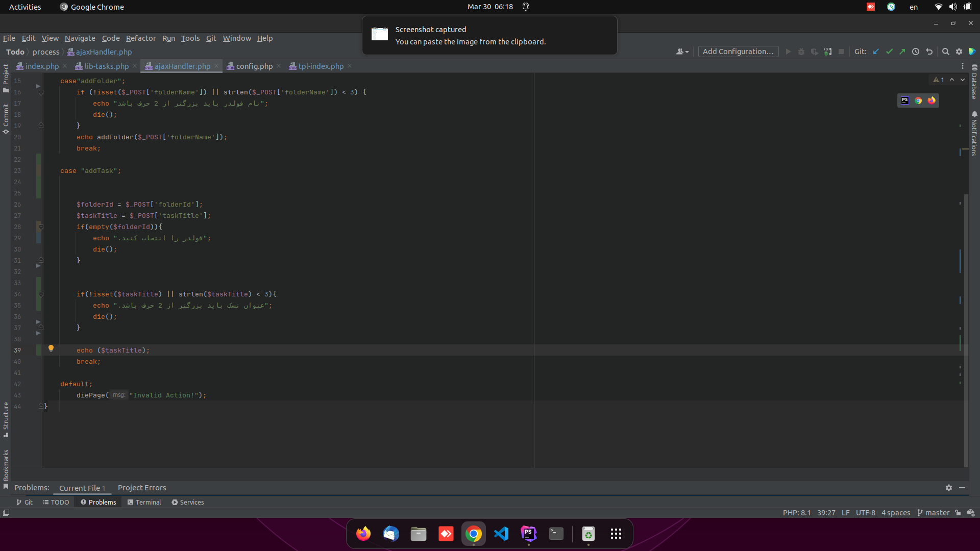Open the Git menu in menu bar
The width and height of the screenshot is (980, 551).
coord(211,38)
